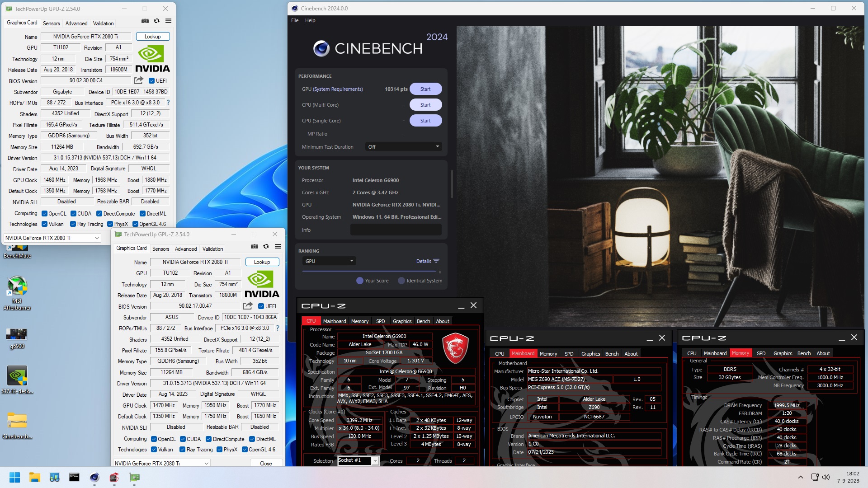Toggle DirectCompute checkbox in bottom GPU-Z window

[208, 439]
